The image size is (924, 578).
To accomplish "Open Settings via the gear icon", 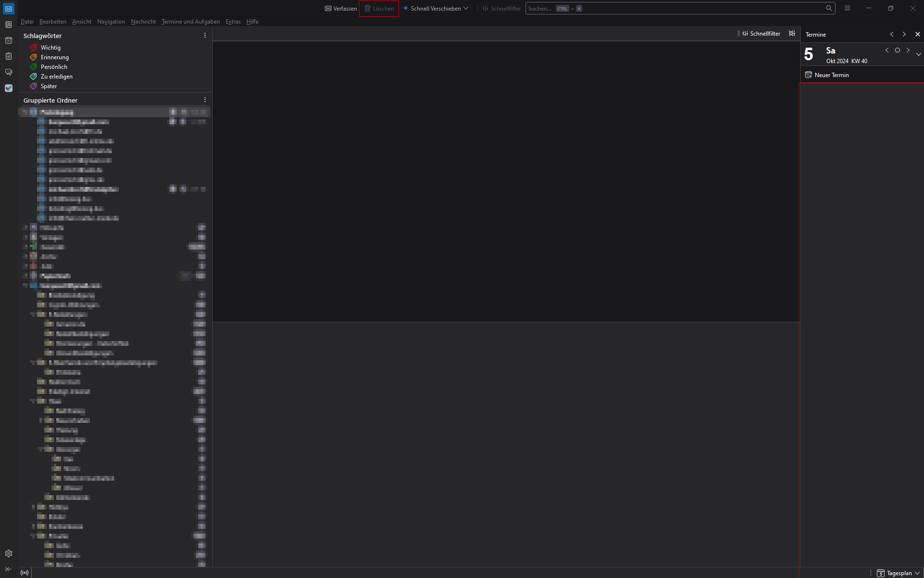I will pos(9,553).
